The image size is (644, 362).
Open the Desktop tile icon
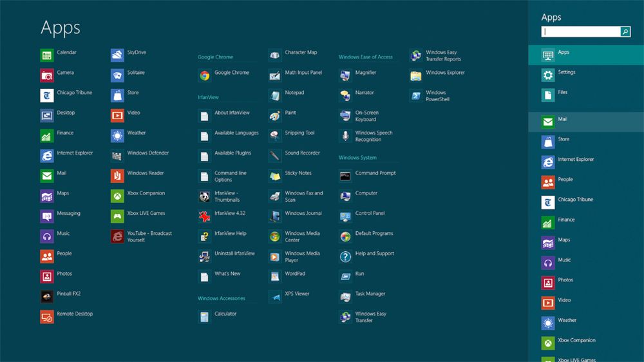[47, 115]
